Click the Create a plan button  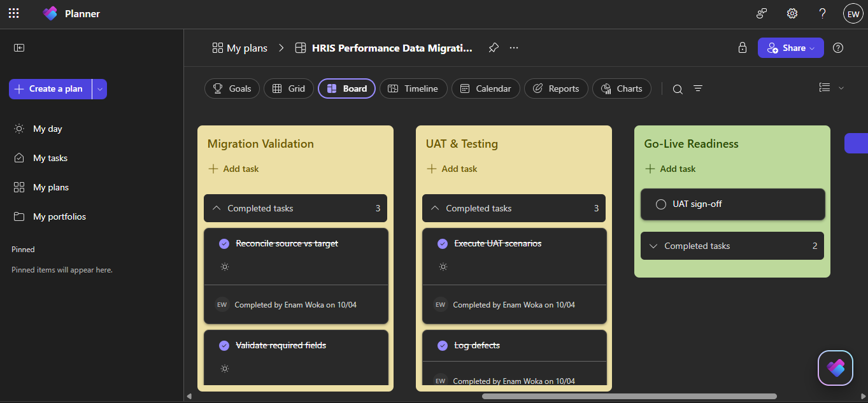coord(50,89)
